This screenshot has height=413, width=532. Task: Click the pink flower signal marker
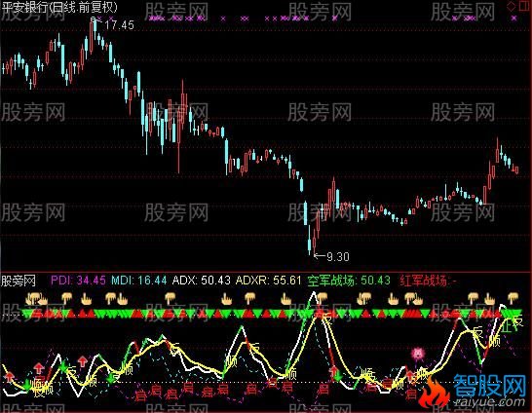[x=418, y=354]
